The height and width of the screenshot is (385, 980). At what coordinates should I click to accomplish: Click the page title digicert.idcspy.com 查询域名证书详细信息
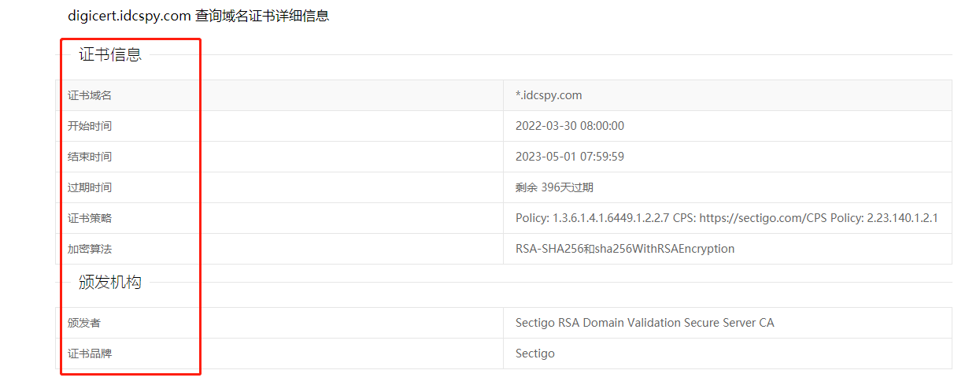[198, 16]
